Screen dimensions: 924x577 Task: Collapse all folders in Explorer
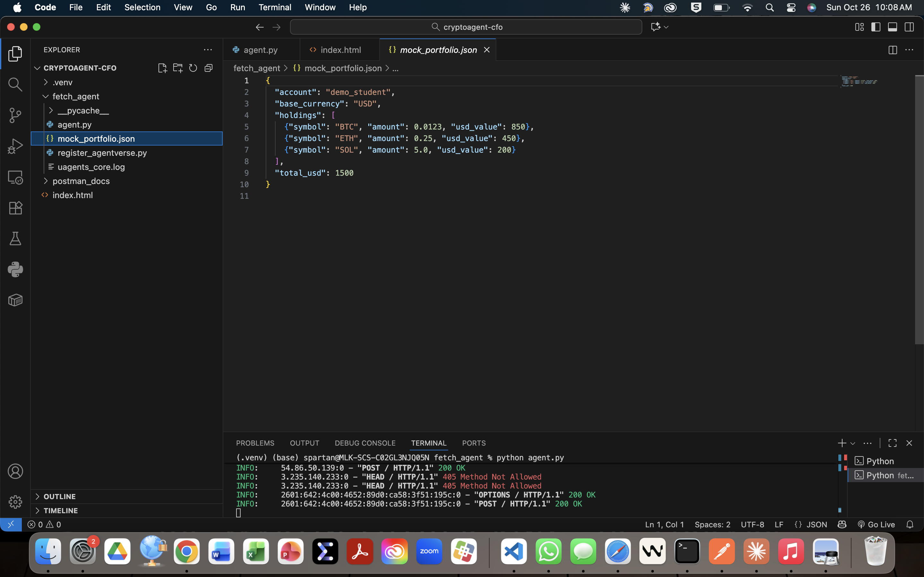click(x=209, y=68)
